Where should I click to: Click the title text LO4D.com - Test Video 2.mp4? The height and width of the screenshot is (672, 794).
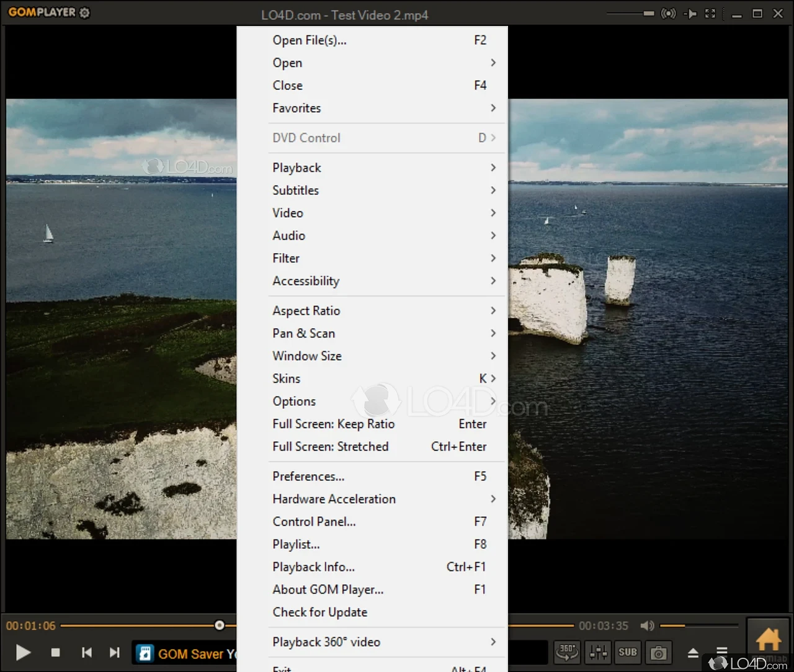tap(345, 15)
